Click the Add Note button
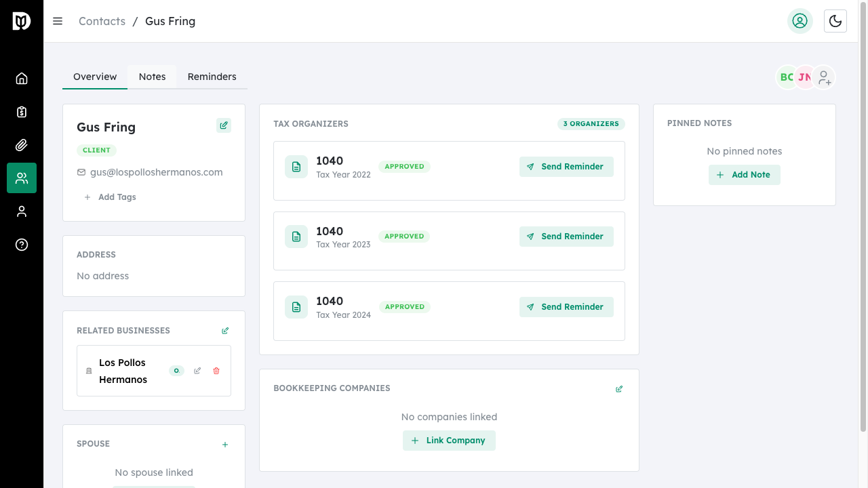This screenshot has height=488, width=868. point(744,175)
